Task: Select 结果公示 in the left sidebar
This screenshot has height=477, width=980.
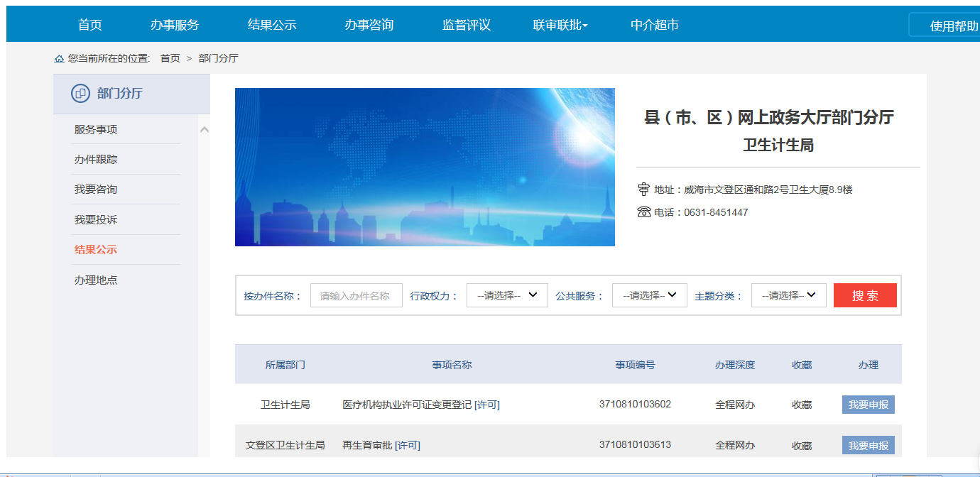Action: point(96,250)
